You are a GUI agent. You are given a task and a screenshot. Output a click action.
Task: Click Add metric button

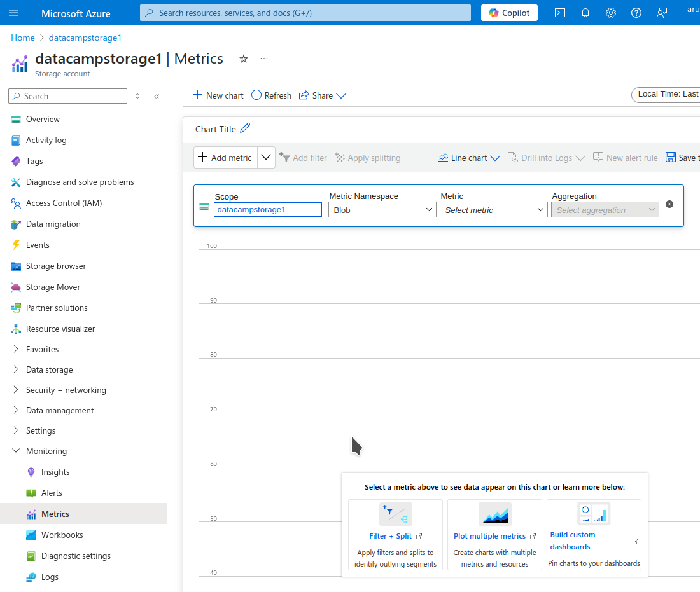[225, 158]
